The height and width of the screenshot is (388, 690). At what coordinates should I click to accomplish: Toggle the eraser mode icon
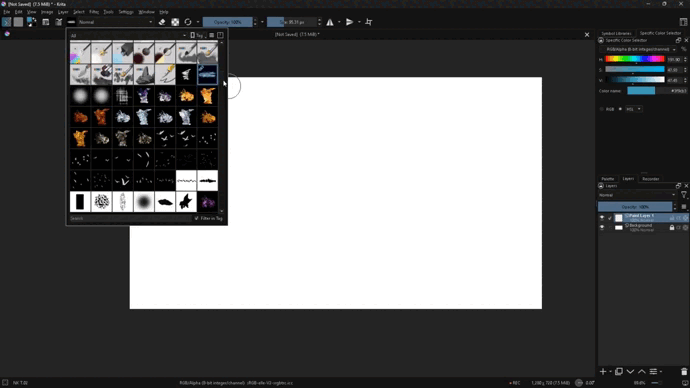162,22
